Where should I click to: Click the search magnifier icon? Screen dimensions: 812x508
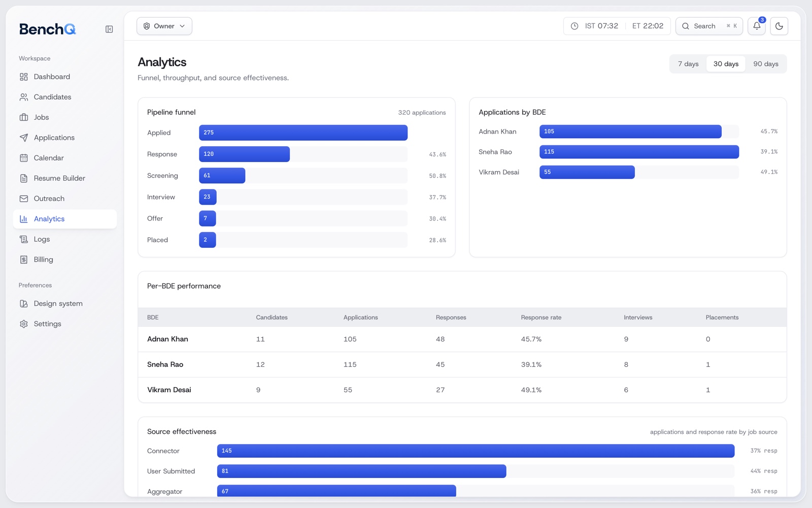686,26
